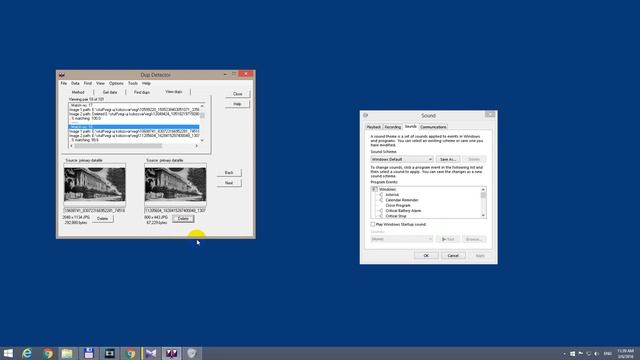Click OK in the Sound dialog

point(426,256)
